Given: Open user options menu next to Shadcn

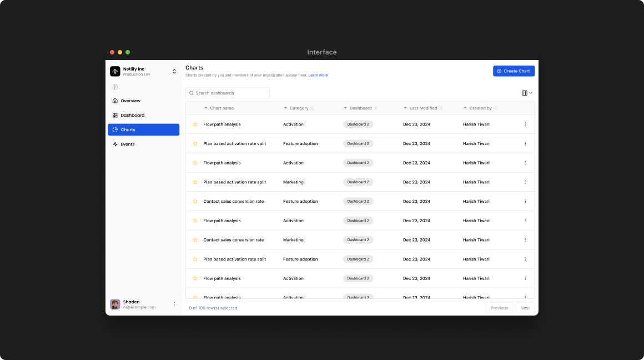Looking at the screenshot, I should tap(174, 304).
